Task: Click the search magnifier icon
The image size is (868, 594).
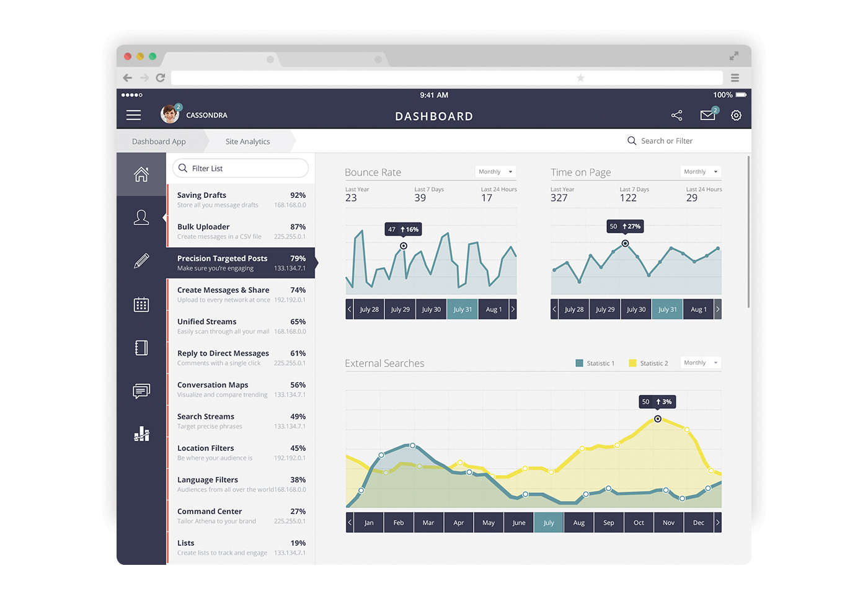Action: (632, 141)
